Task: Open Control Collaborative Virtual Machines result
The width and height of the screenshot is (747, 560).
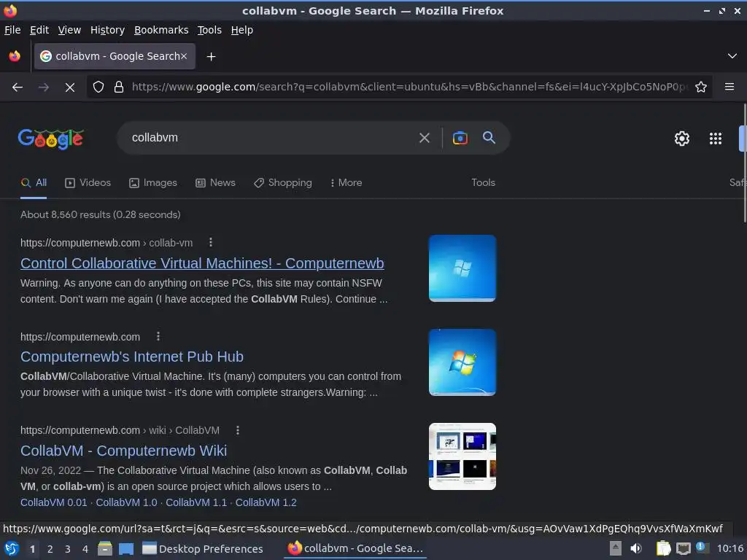Action: tap(202, 263)
